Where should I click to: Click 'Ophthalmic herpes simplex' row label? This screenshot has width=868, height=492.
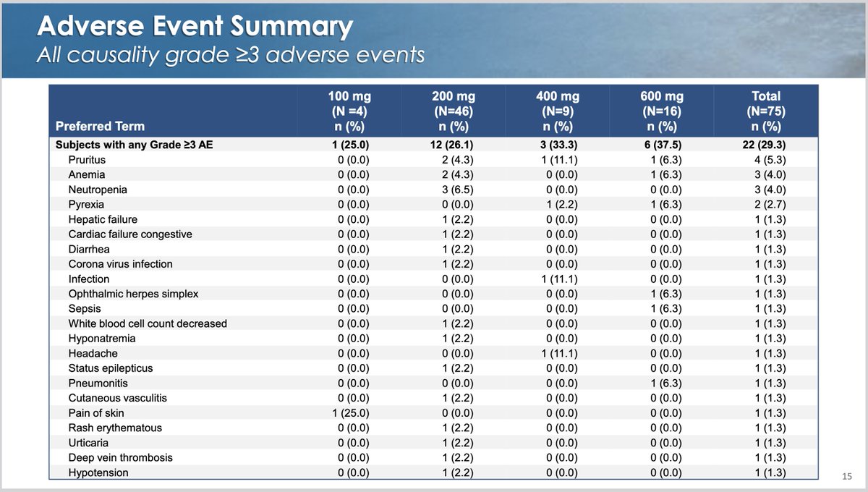133,294
